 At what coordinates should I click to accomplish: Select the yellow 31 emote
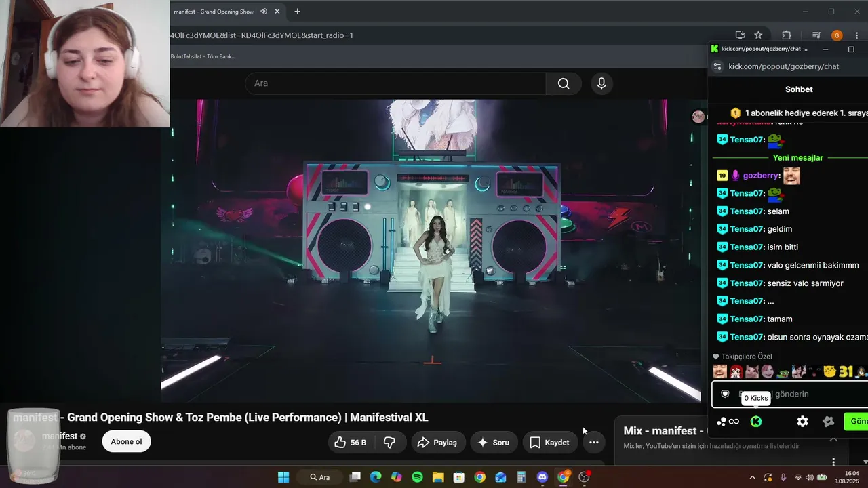[x=846, y=371]
